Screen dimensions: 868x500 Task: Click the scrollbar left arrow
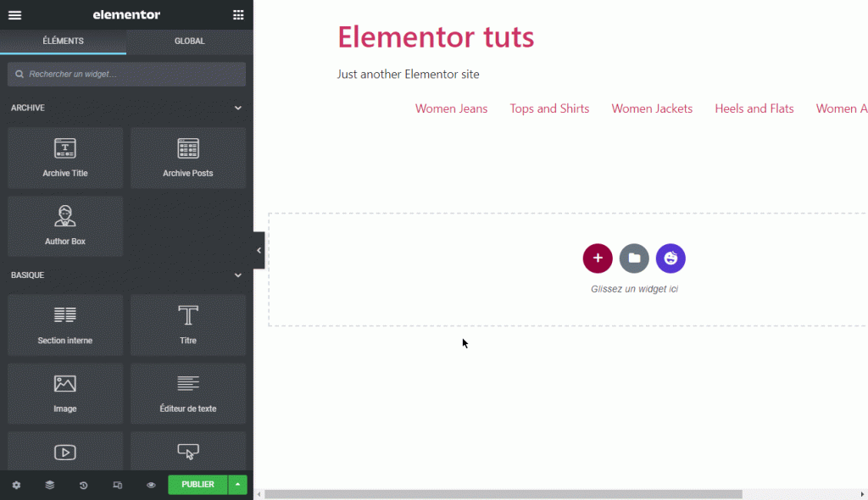[259, 494]
